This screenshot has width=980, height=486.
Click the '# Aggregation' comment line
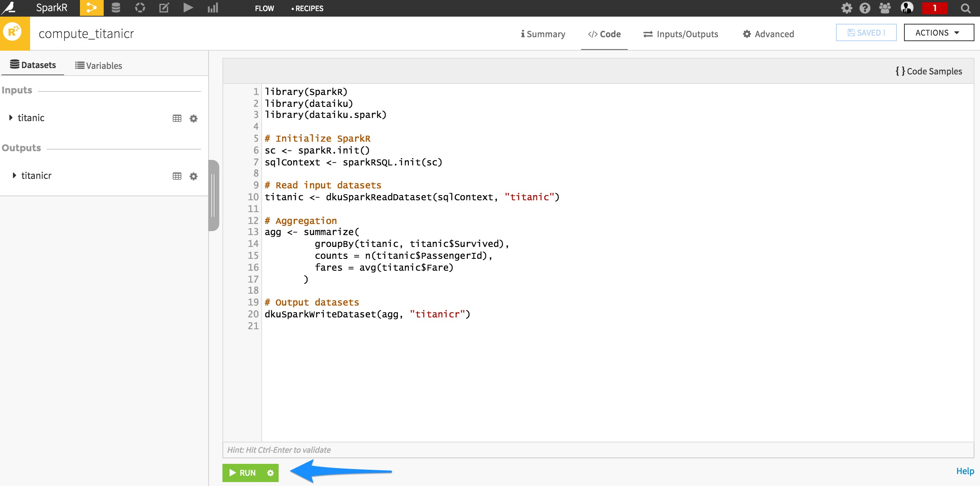tap(301, 221)
